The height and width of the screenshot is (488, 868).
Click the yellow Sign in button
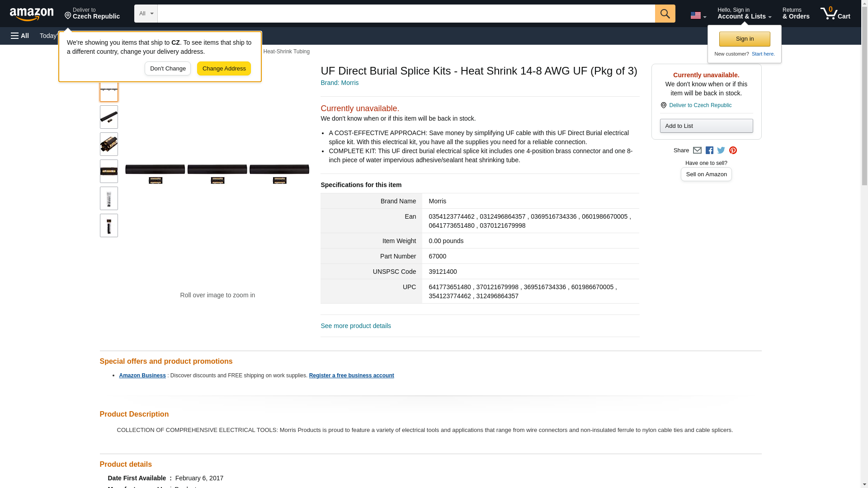click(x=745, y=39)
